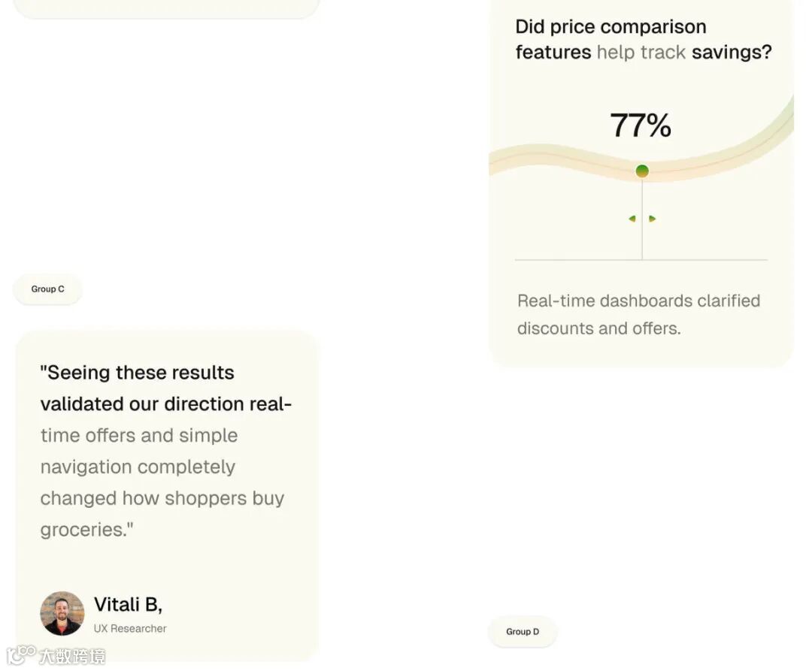Click the grey "help track" words
The width and height of the screenshot is (812, 671).
tap(641, 53)
